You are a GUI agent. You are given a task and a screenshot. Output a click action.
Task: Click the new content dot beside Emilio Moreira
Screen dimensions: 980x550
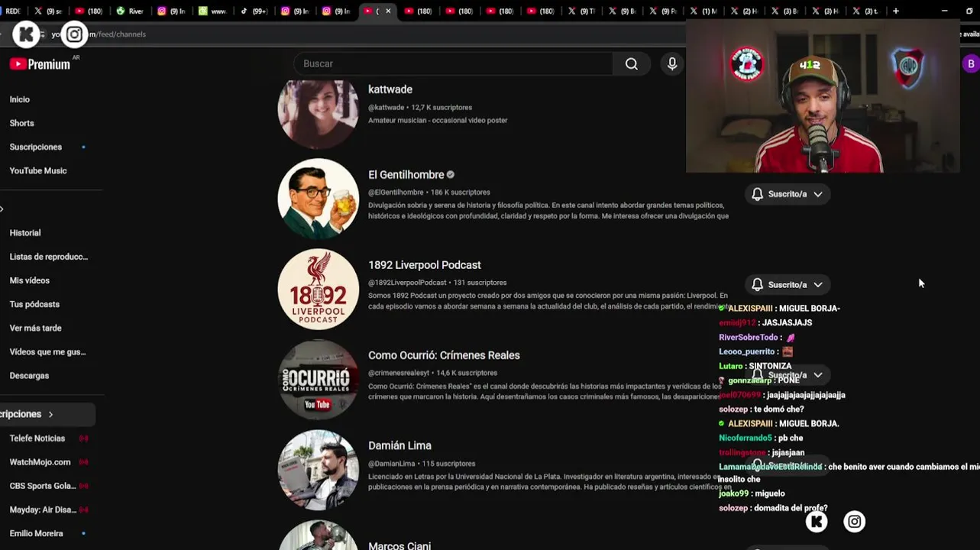83,533
